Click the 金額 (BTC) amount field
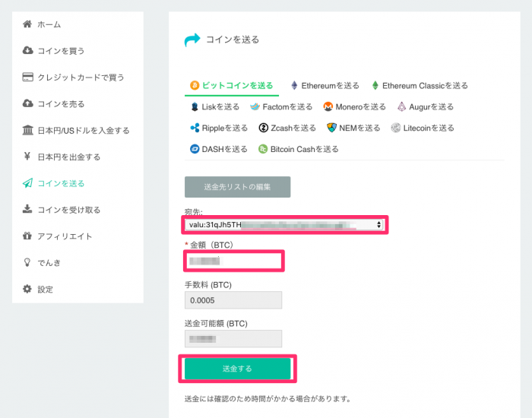 [x=233, y=261]
